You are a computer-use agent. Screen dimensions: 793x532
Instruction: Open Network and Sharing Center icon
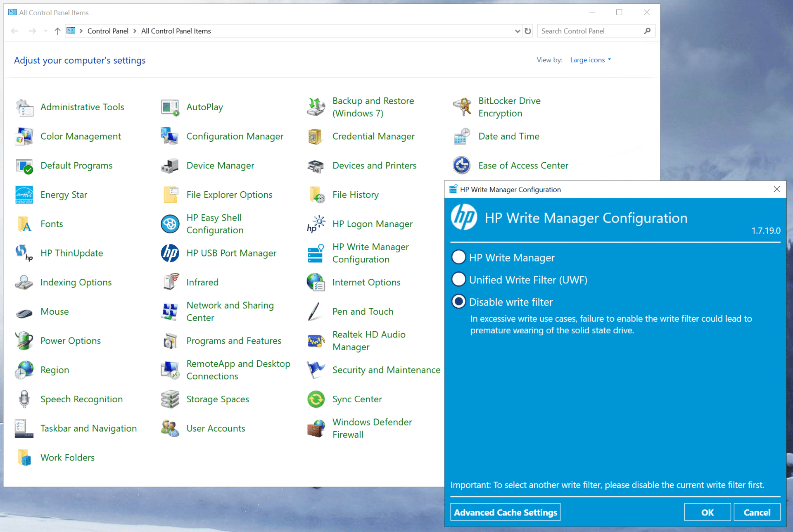[x=170, y=312]
